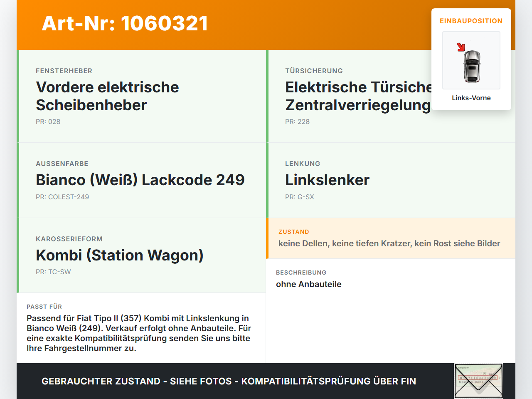Select the Türsicherung Zentralverriegelung card
Image resolution: width=532 pixels, height=399 pixels.
(x=391, y=96)
